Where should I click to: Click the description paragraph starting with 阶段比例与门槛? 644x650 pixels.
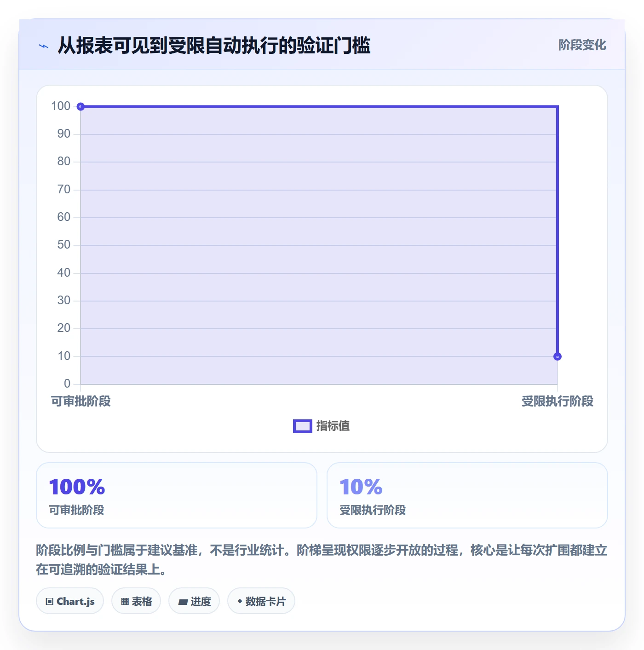point(322,560)
